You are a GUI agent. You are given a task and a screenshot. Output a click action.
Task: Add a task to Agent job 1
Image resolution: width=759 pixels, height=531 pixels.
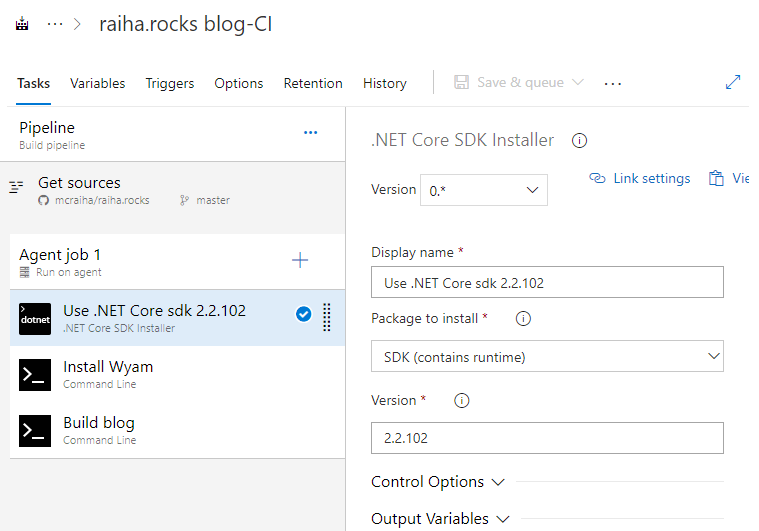(300, 260)
